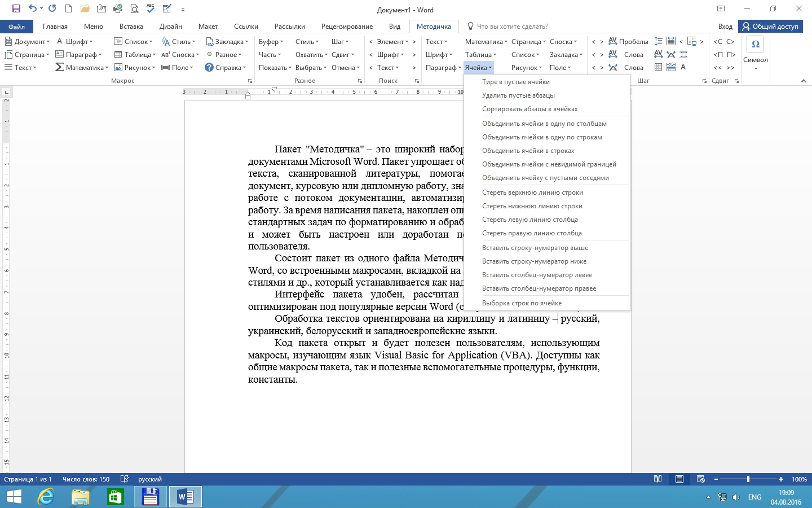Click the pencil-on-table draw icon in quick access

click(167, 9)
